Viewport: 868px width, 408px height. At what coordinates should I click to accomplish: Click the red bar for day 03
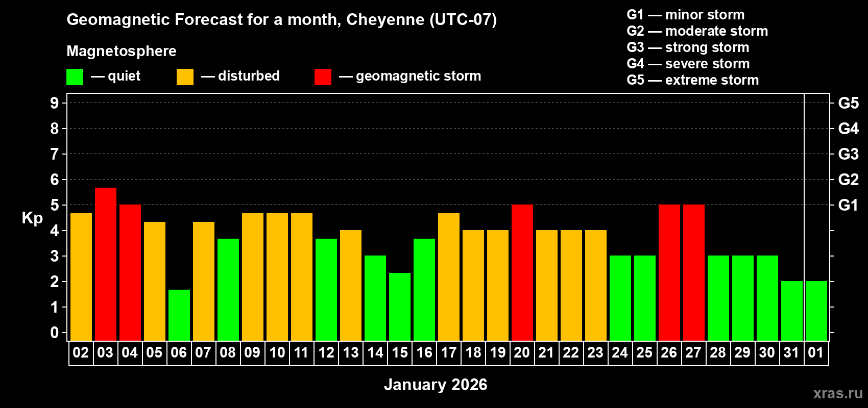click(106, 264)
